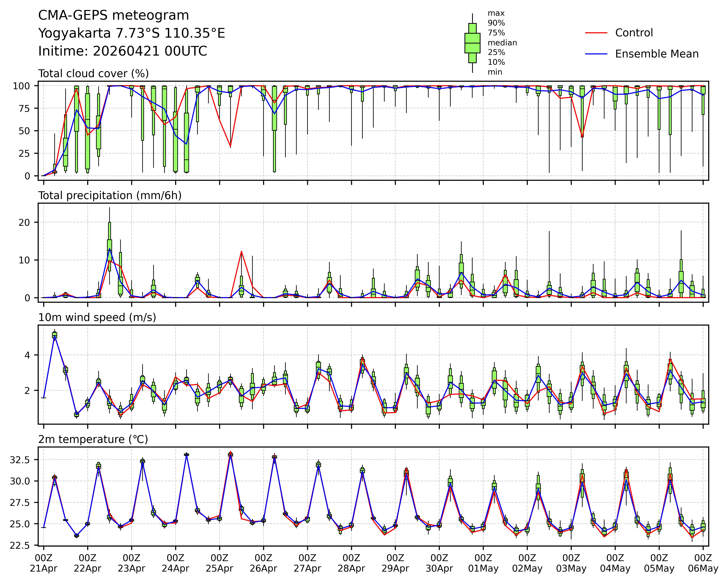Click the '2m temperature (℃)' panel title
728x583 pixels.
pyautogui.click(x=93, y=439)
